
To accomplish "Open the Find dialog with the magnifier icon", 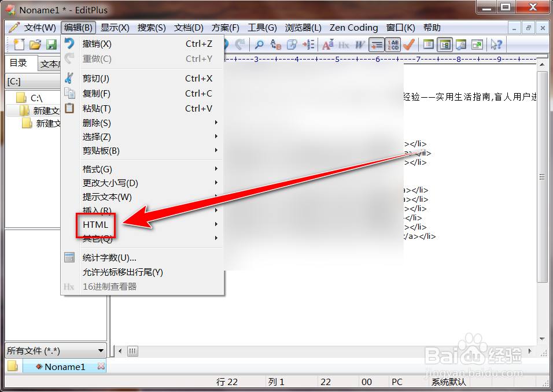I will [260, 44].
